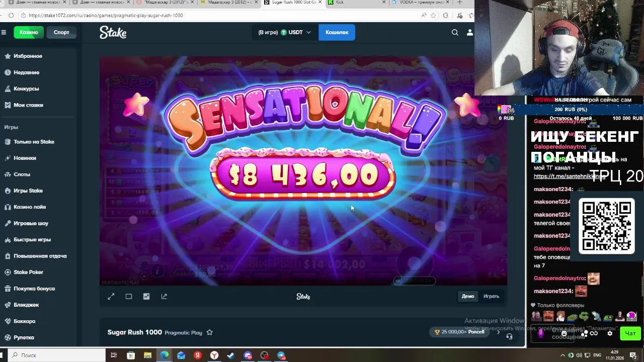The width and height of the screenshot is (644, 362).
Task: Click the info button in the slot game
Action: (x=157, y=271)
